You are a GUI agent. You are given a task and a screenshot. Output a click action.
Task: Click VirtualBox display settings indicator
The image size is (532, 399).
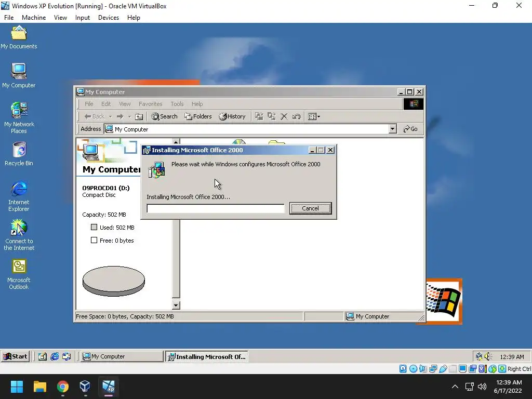point(462,368)
